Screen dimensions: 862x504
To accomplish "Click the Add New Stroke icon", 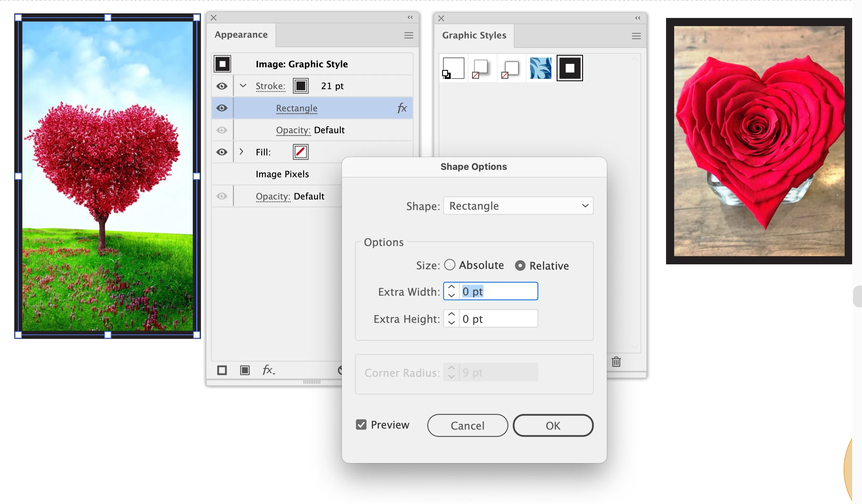I will (x=222, y=370).
